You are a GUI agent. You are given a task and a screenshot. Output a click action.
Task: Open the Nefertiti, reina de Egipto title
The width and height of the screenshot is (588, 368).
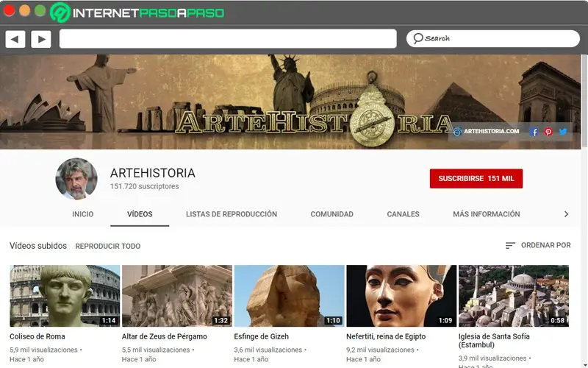click(x=386, y=336)
